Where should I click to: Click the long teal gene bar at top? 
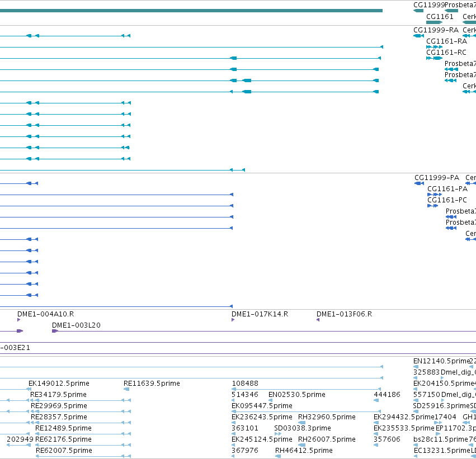(191, 11)
